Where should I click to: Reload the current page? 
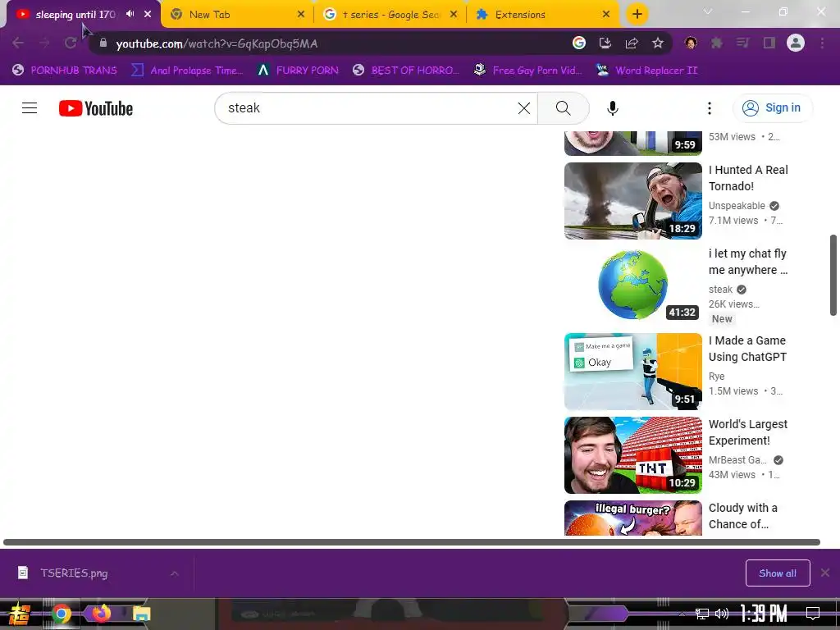tap(71, 43)
